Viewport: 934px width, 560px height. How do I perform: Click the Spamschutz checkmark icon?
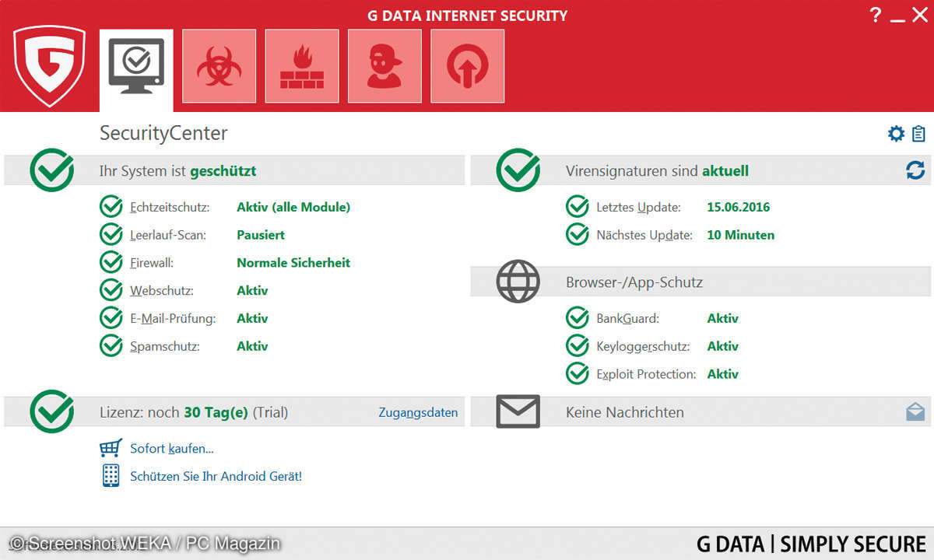point(111,346)
